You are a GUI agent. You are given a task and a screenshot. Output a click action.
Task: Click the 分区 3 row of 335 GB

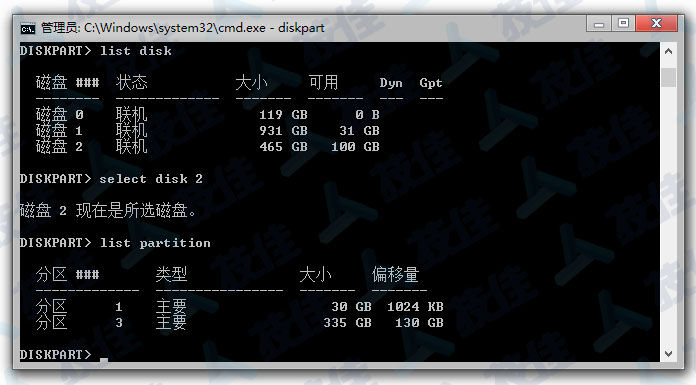pos(239,322)
